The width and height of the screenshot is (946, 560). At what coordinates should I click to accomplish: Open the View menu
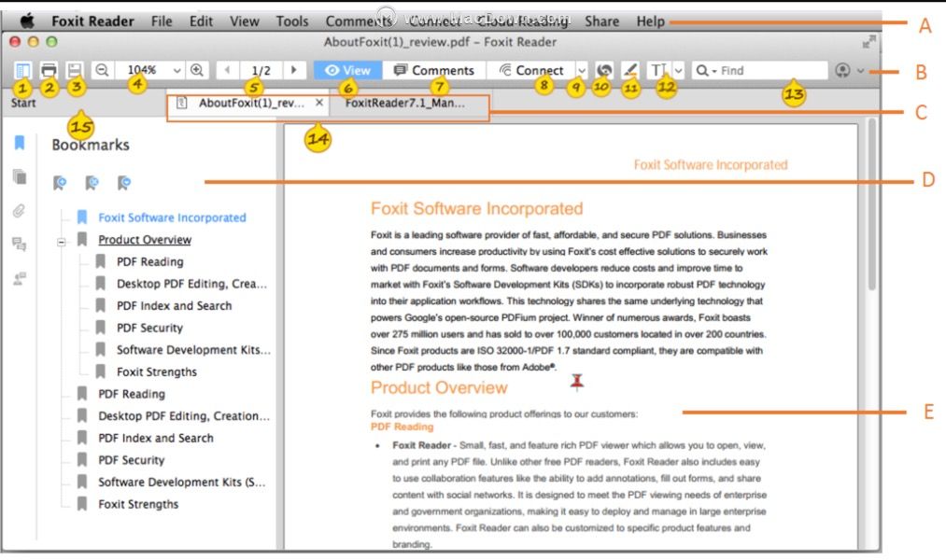tap(245, 21)
